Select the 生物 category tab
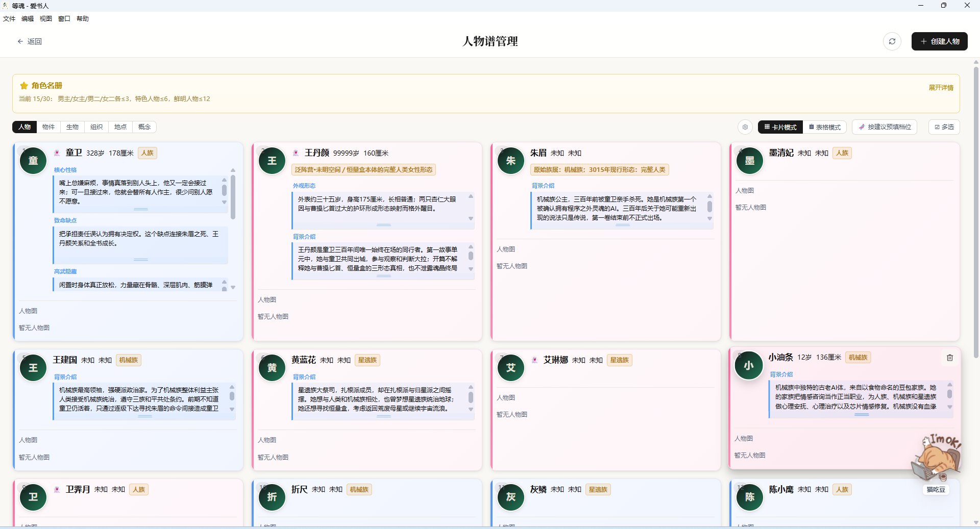980x529 pixels. click(72, 127)
